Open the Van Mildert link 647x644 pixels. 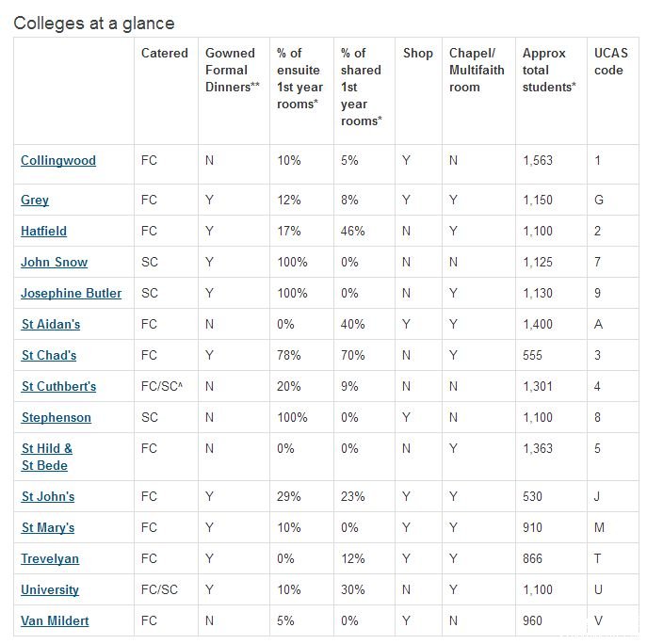(x=56, y=620)
